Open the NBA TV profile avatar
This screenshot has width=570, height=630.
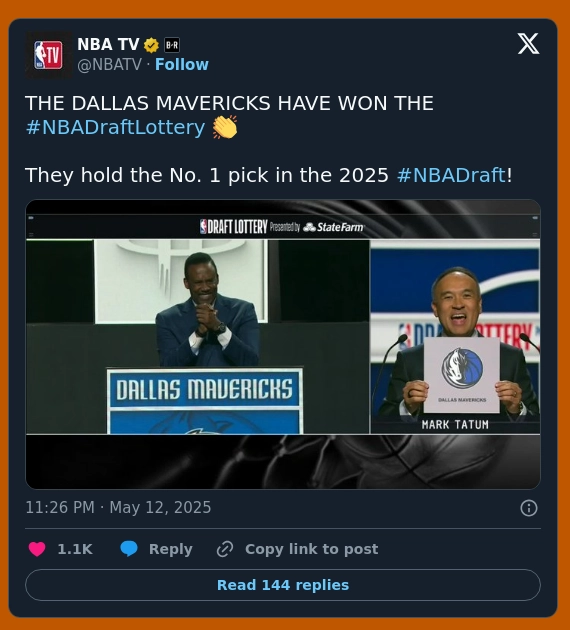[x=49, y=55]
